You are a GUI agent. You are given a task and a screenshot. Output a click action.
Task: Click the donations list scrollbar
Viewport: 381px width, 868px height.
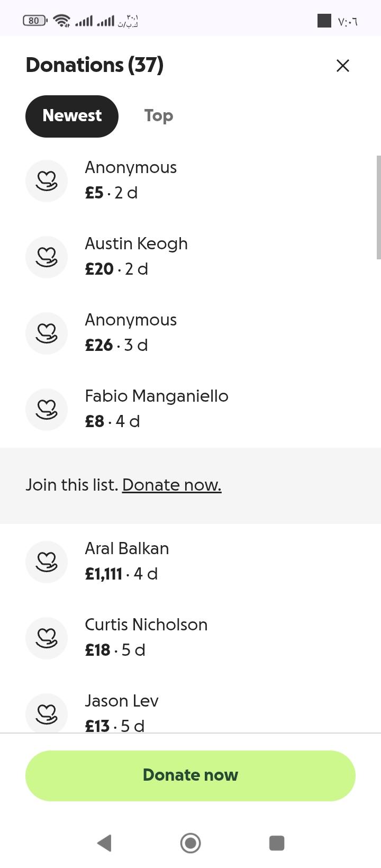(x=378, y=206)
